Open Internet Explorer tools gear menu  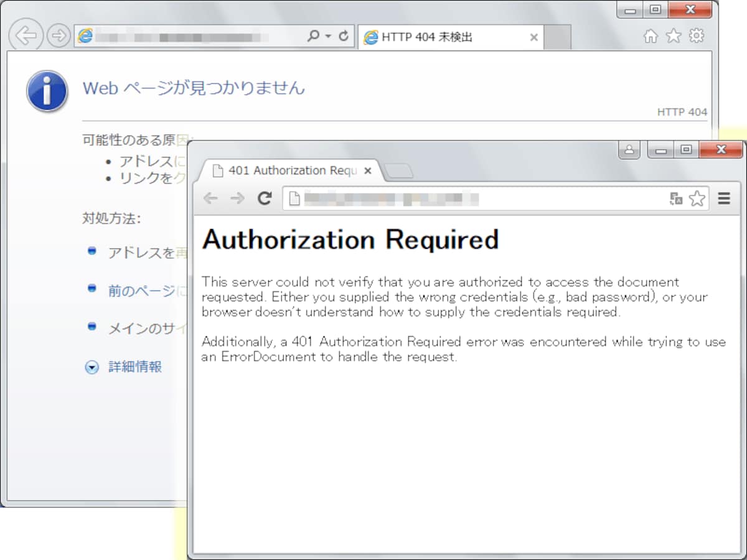pos(697,36)
